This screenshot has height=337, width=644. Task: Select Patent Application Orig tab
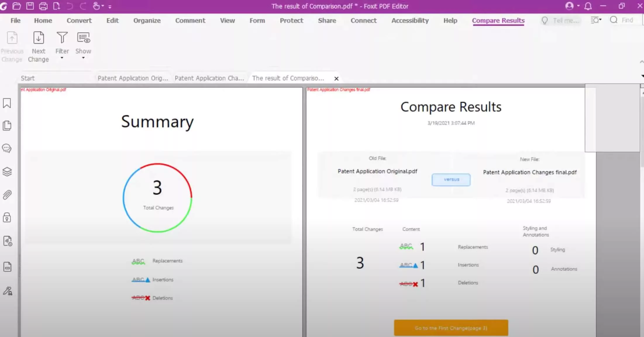133,78
